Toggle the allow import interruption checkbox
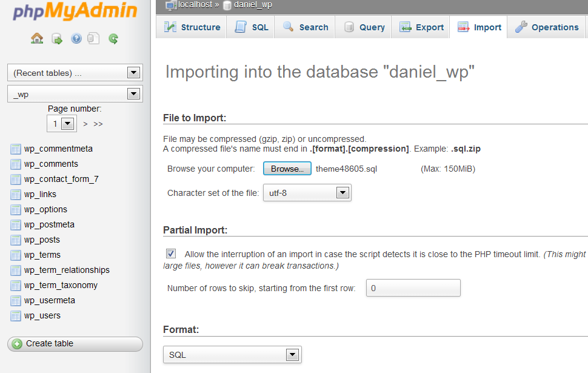 click(x=171, y=254)
